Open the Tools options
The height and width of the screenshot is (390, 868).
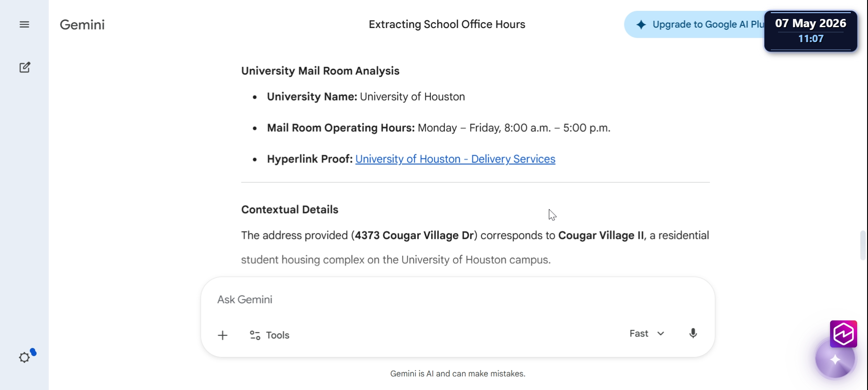click(269, 335)
